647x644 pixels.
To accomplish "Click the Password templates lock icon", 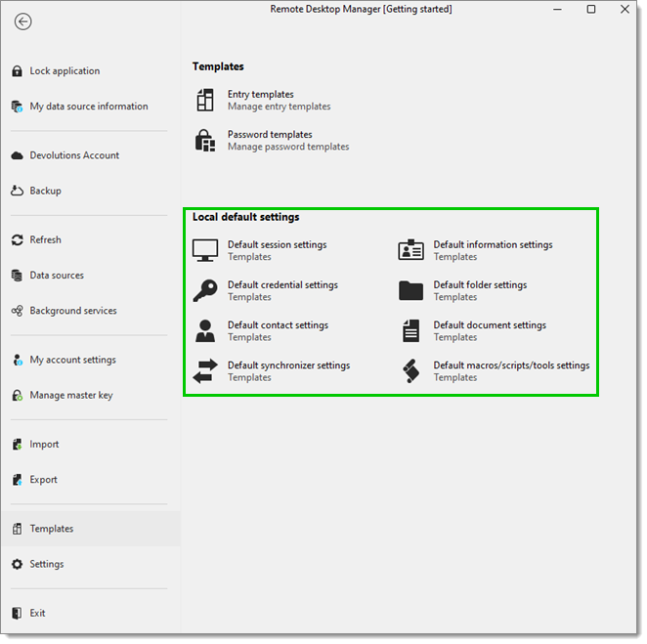I will 205,141.
